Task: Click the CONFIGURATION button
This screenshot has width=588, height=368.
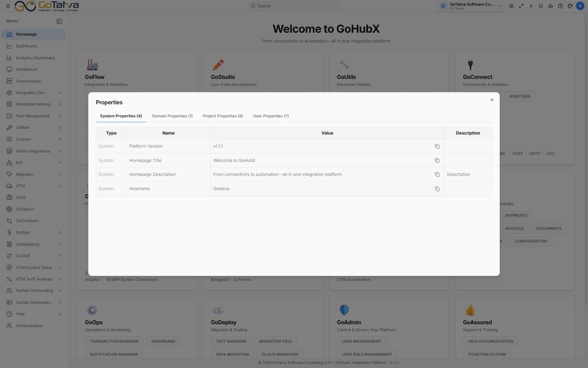Action: pos(531,241)
